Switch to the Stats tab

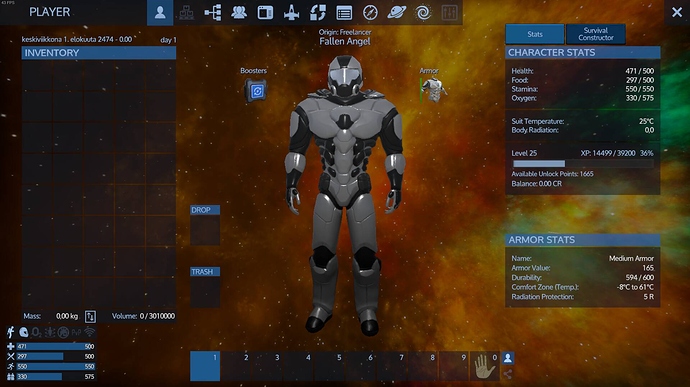[535, 34]
